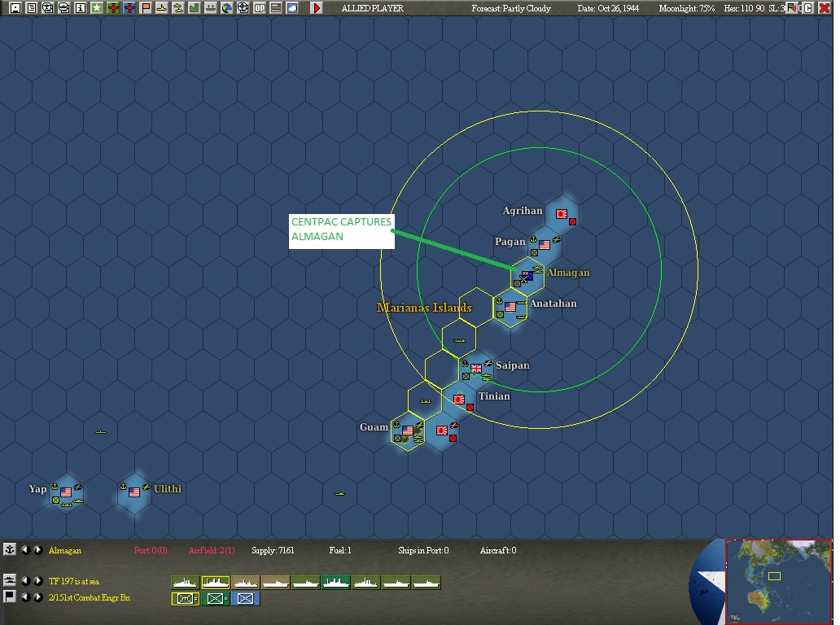Select the Guam US base
This screenshot has height=625, width=840.
[x=408, y=431]
